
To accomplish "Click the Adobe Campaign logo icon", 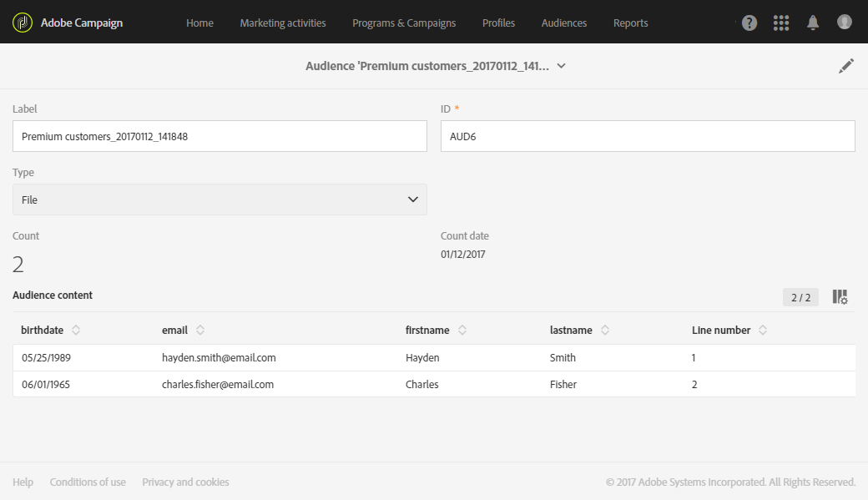I will click(23, 23).
